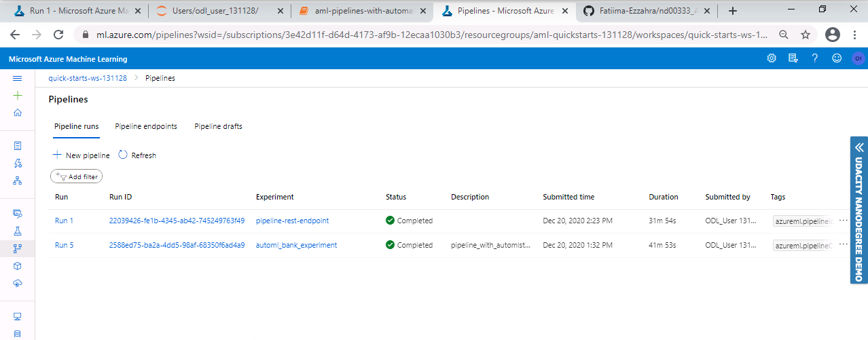Open automl_bank_experiment link

[x=296, y=245]
